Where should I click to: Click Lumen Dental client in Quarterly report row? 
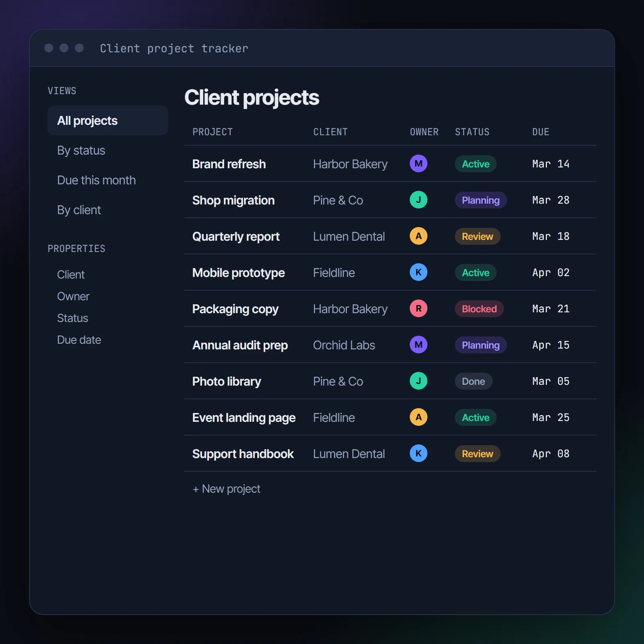coord(349,236)
